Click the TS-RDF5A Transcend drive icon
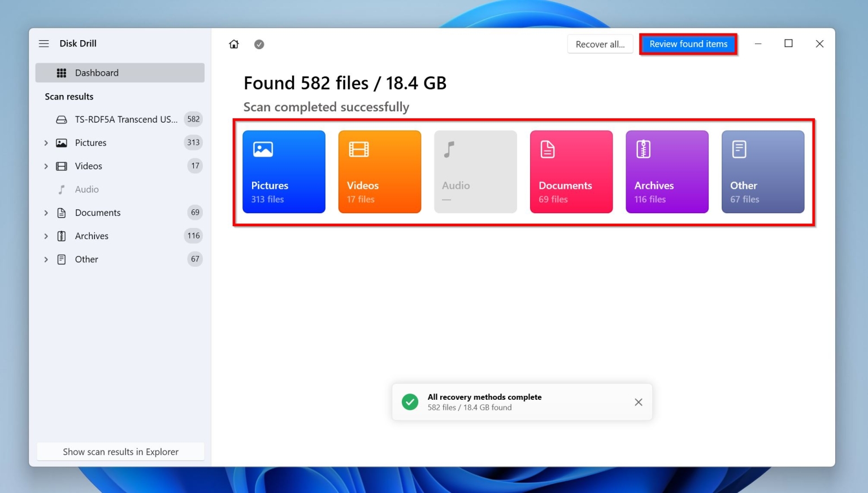Screen dimensions: 868x493 (x=61, y=119)
